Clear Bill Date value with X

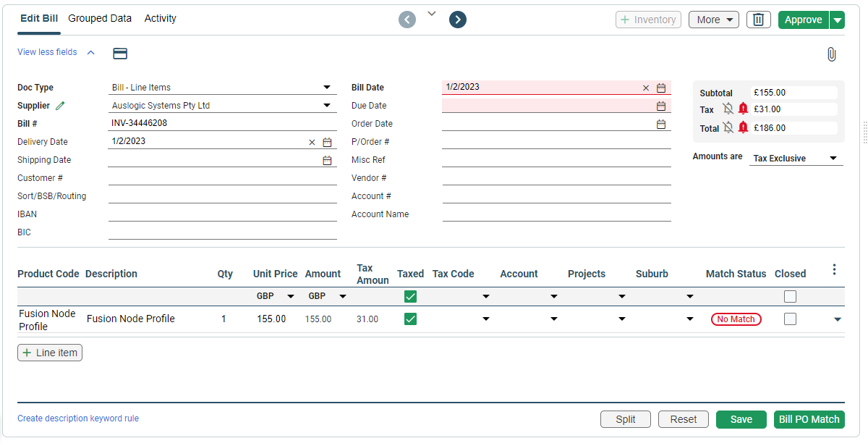click(x=646, y=88)
